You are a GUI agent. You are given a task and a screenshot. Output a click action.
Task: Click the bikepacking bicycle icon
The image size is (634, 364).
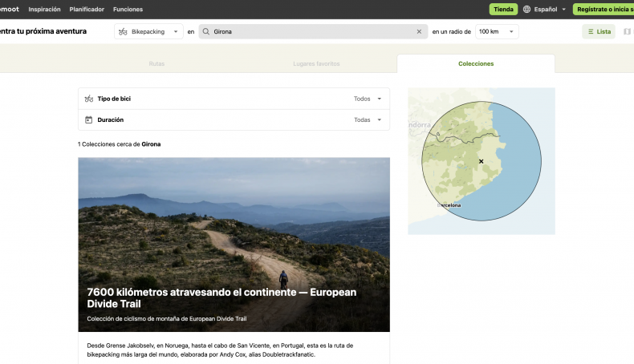[123, 31]
